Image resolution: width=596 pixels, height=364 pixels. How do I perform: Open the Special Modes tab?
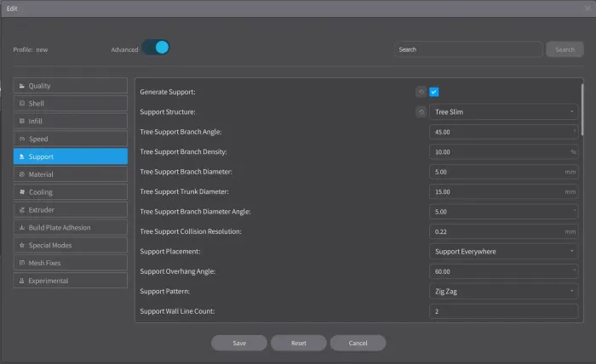pyautogui.click(x=71, y=245)
